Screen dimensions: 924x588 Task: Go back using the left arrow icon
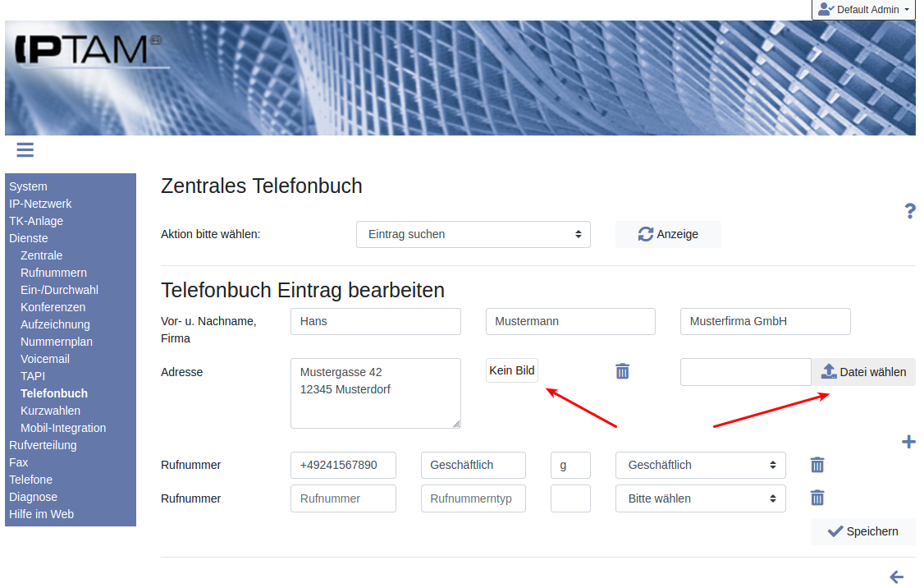[x=897, y=577]
